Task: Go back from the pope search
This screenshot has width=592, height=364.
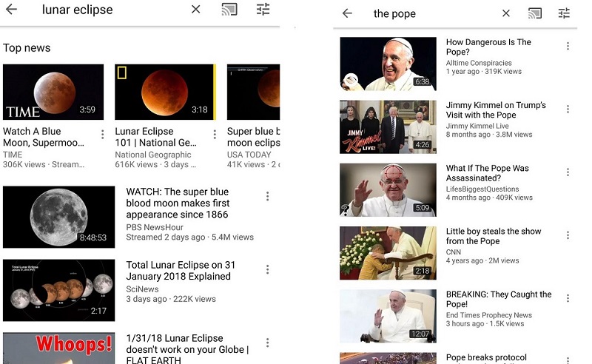Action: click(347, 13)
